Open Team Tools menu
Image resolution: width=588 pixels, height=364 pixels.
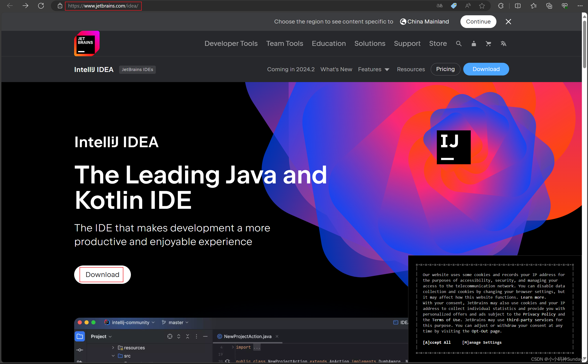point(284,44)
